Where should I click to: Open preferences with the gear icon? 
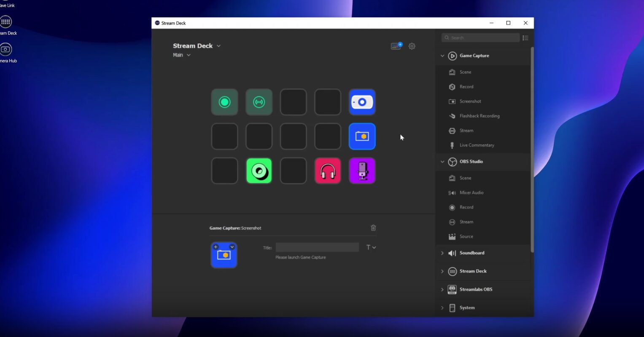[x=412, y=46]
